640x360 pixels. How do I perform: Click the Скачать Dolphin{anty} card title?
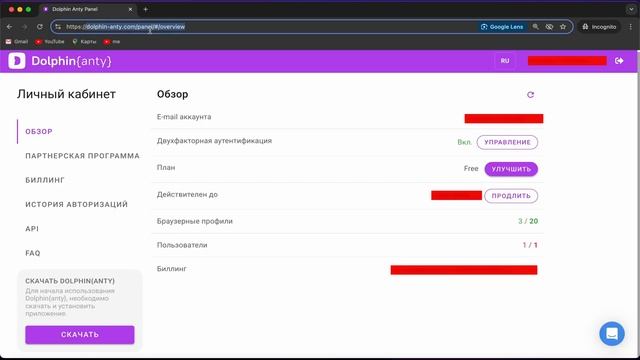[x=70, y=281]
